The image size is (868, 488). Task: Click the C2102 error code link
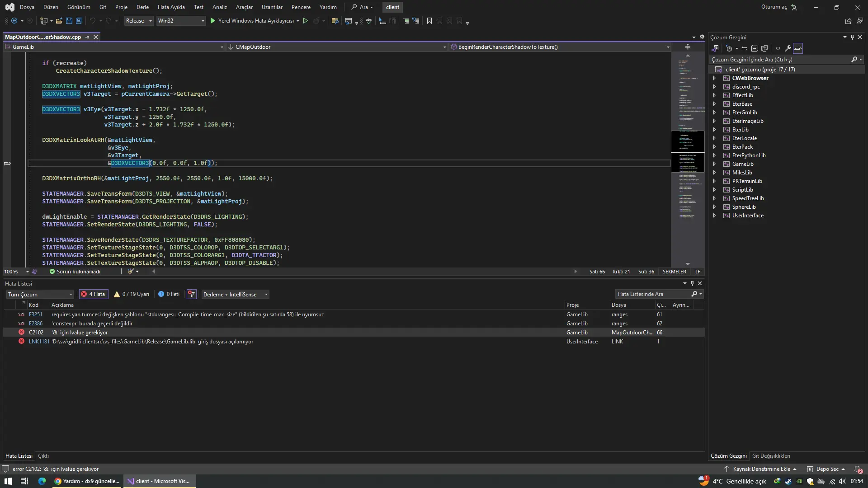(x=36, y=333)
